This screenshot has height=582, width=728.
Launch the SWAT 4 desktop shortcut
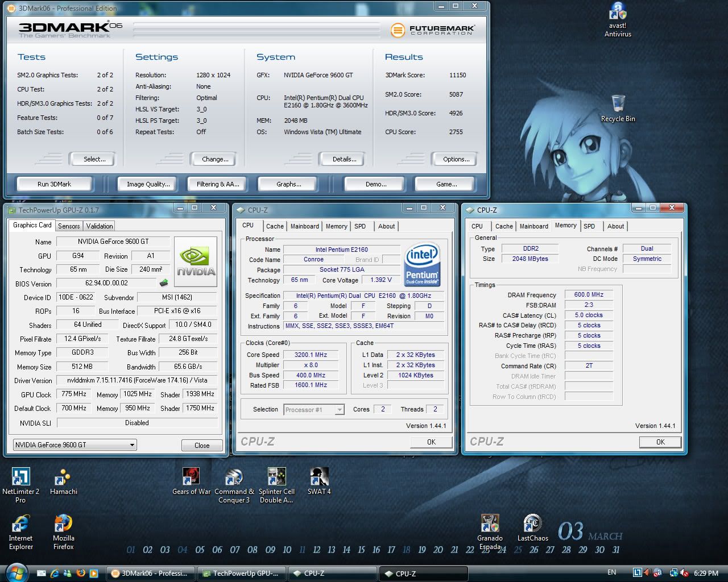click(319, 476)
